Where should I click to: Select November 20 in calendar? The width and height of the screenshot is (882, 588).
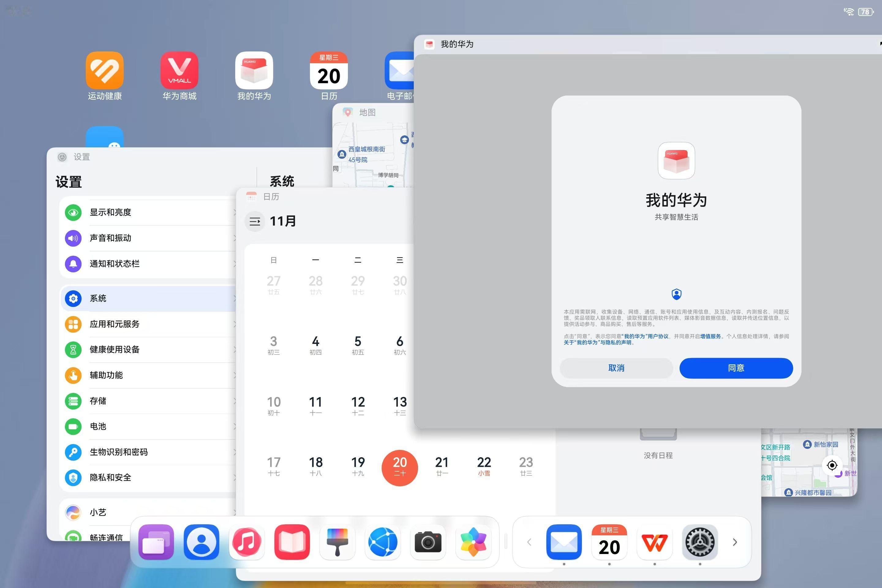click(400, 467)
